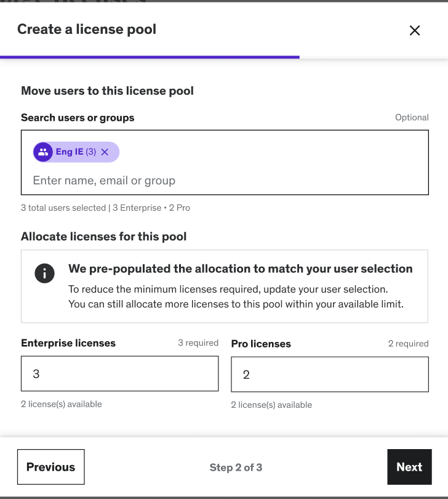The height and width of the screenshot is (499, 448).
Task: Click the Optional label beside search
Action: click(x=412, y=118)
